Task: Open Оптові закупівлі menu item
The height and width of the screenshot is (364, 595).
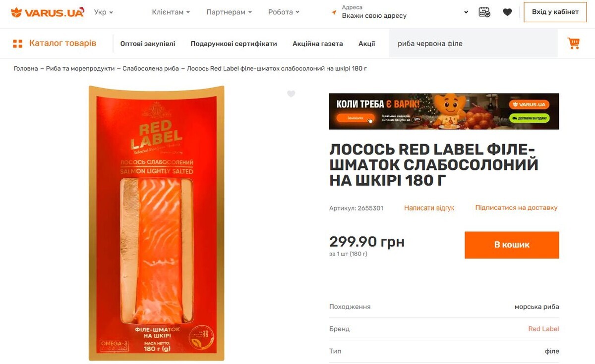Action: (148, 44)
